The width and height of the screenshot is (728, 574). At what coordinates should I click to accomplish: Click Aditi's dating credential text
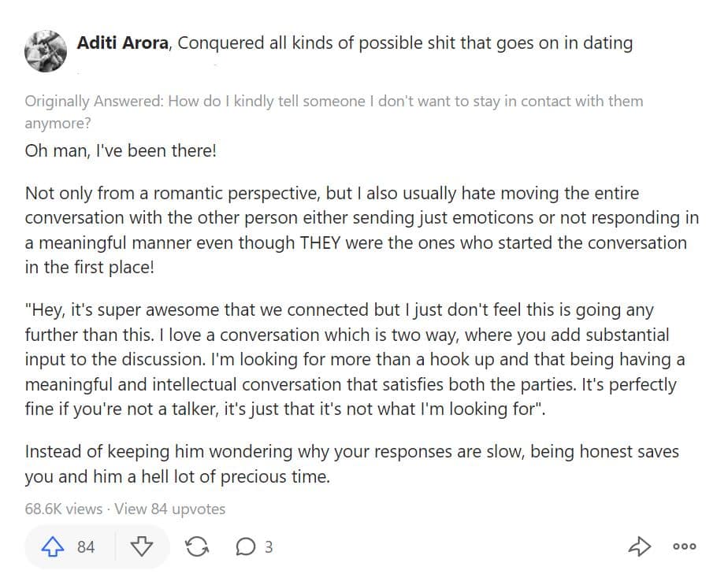pyautogui.click(x=406, y=43)
